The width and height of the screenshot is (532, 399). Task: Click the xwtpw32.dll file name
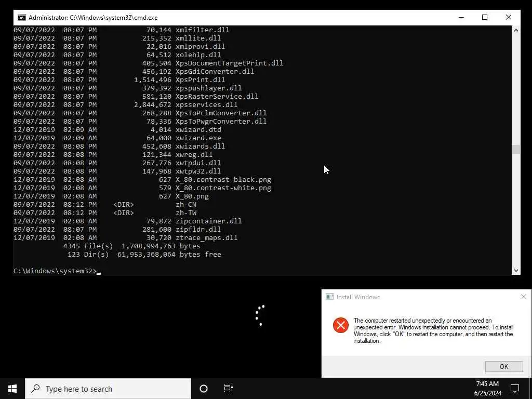(198, 171)
